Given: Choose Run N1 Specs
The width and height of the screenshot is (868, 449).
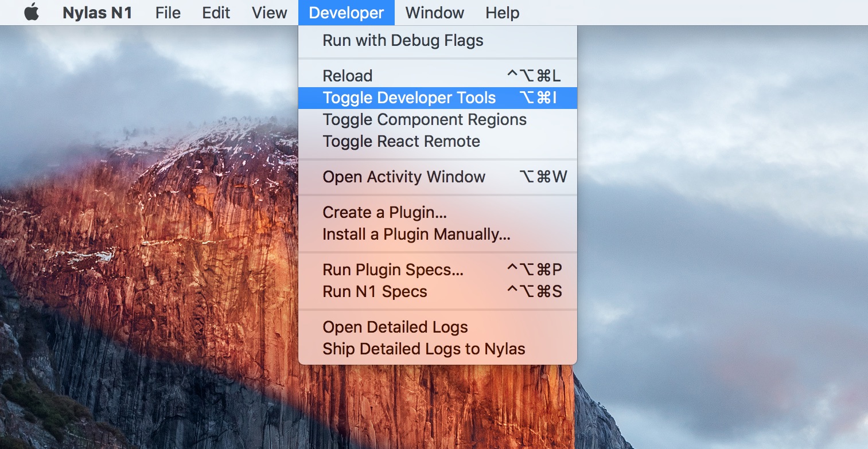Looking at the screenshot, I should (438, 291).
